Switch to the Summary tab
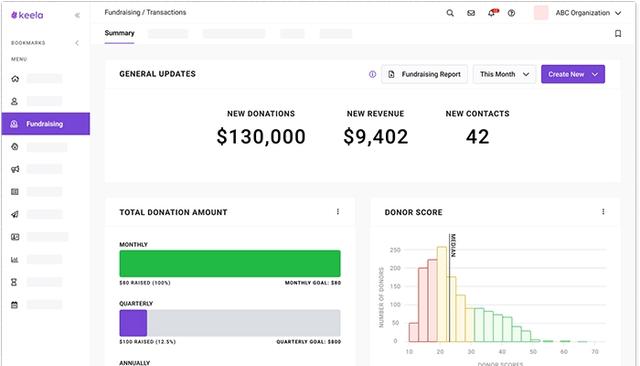This screenshot has height=366, width=640. pos(119,33)
